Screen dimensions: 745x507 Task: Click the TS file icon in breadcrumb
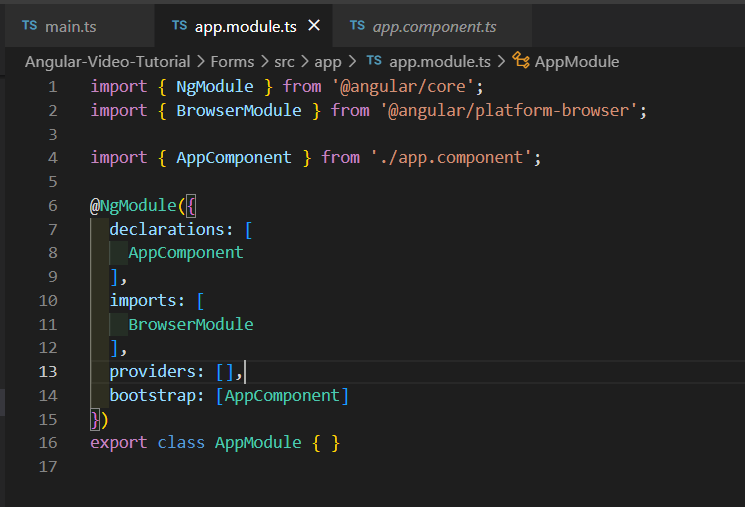(x=374, y=61)
